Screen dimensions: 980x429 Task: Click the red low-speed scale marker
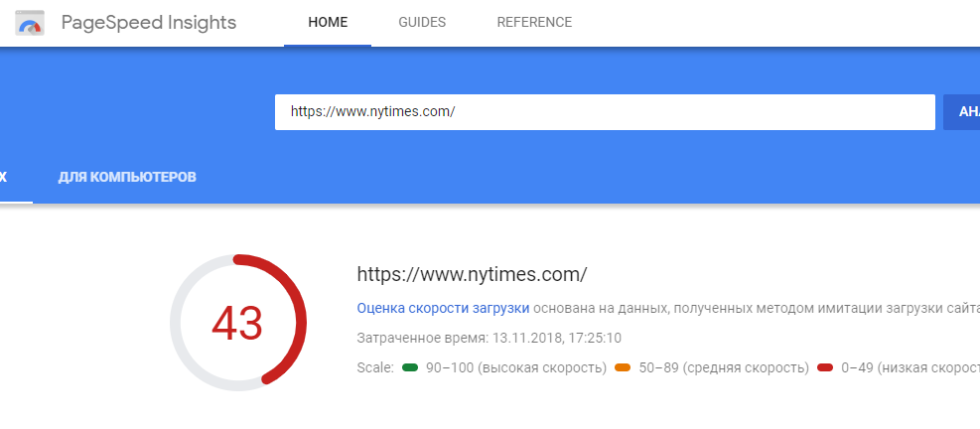[824, 368]
